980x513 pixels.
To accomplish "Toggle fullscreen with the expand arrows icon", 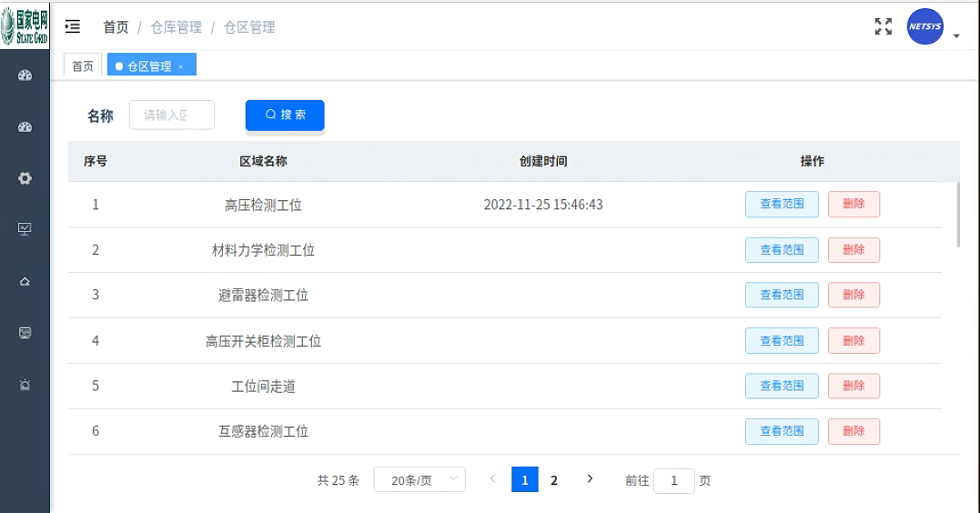I will pyautogui.click(x=883, y=26).
